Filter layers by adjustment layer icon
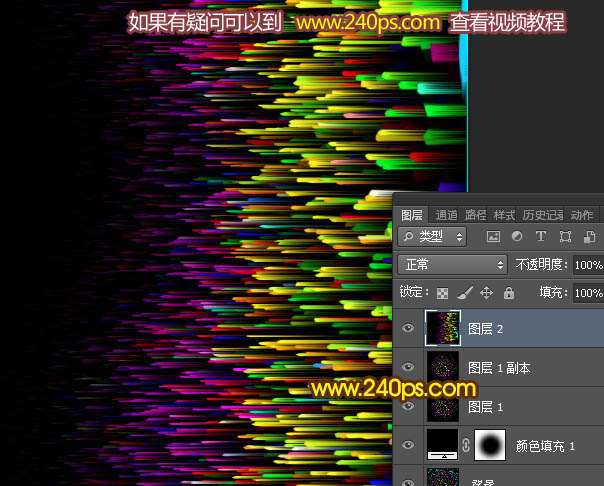604x486 pixels. [517, 236]
